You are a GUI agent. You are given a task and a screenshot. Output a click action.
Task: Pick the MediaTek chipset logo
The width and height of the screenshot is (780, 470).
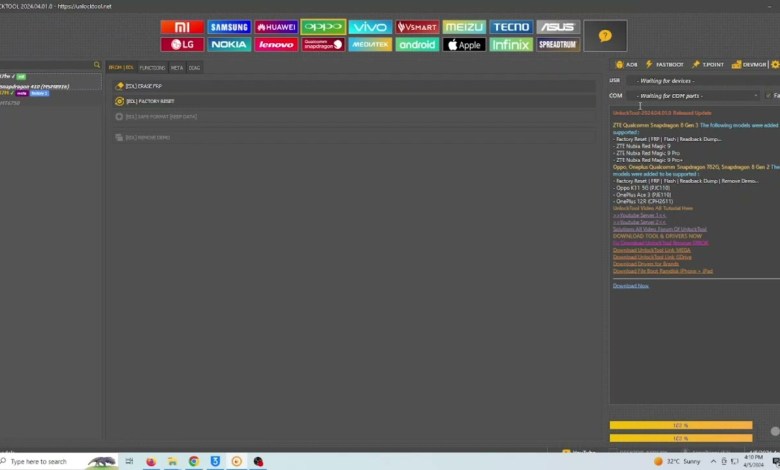pos(370,45)
